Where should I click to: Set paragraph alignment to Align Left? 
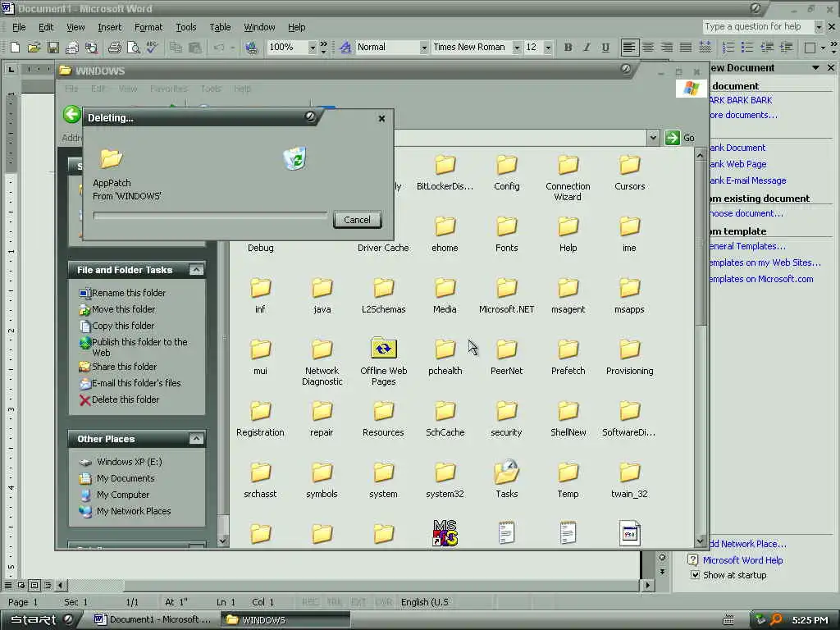click(x=629, y=48)
